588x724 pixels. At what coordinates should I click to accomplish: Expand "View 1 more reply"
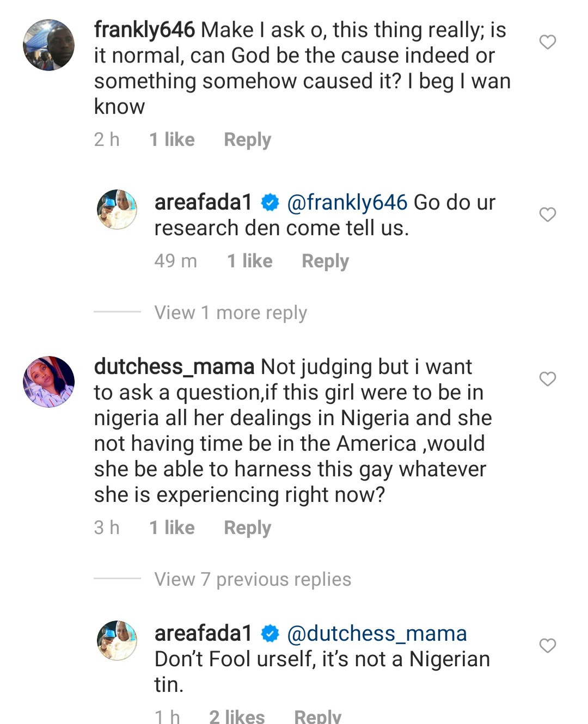[x=230, y=312]
